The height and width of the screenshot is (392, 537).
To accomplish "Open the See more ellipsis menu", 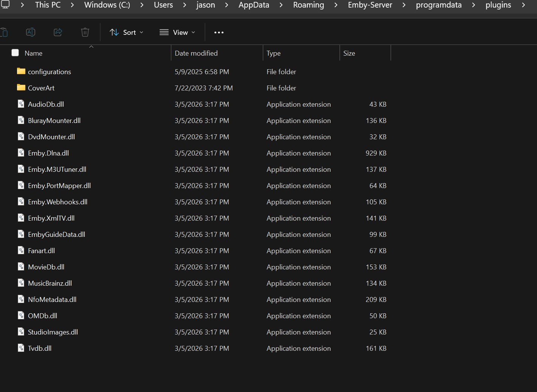I will (219, 33).
